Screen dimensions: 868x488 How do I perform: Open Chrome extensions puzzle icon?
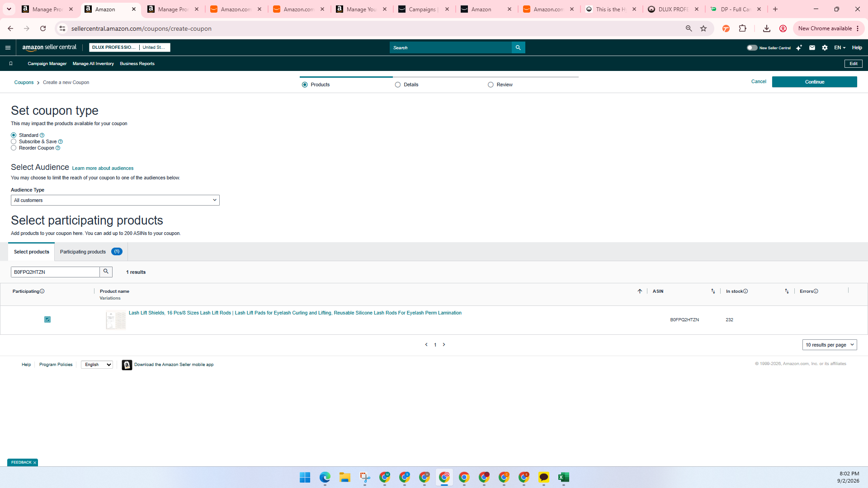(x=742, y=28)
